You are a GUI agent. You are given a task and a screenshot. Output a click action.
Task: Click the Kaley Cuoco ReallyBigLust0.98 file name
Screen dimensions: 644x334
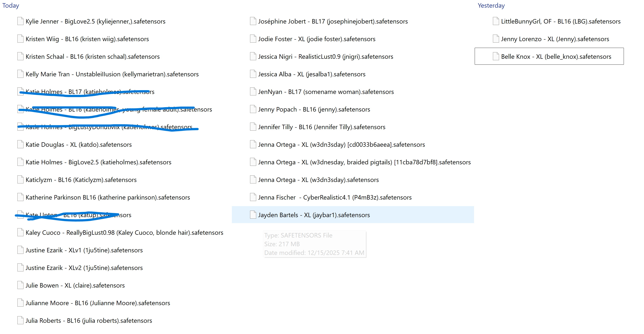coord(124,232)
